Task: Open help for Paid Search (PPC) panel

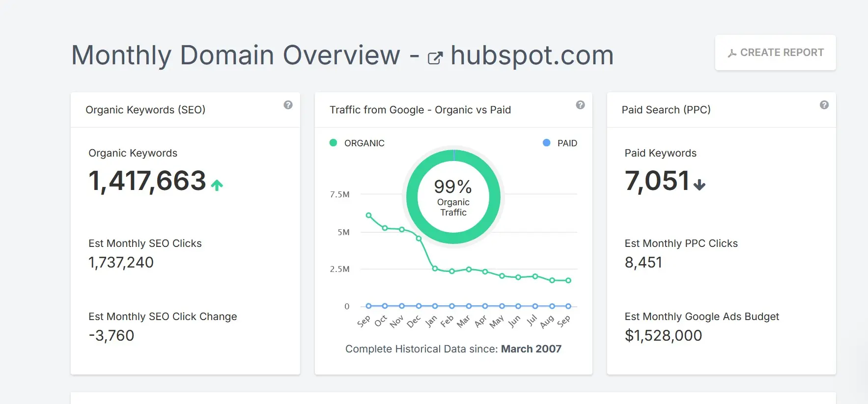Action: click(823, 105)
